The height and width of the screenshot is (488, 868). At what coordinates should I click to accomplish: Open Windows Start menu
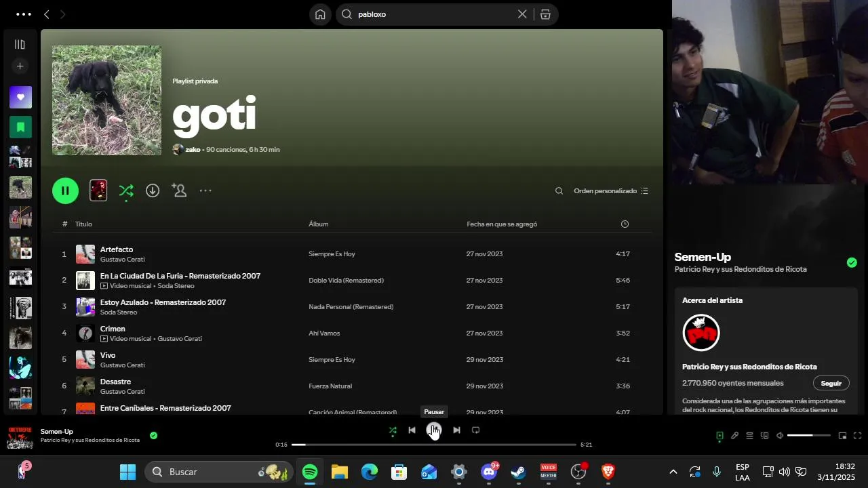[127, 472]
